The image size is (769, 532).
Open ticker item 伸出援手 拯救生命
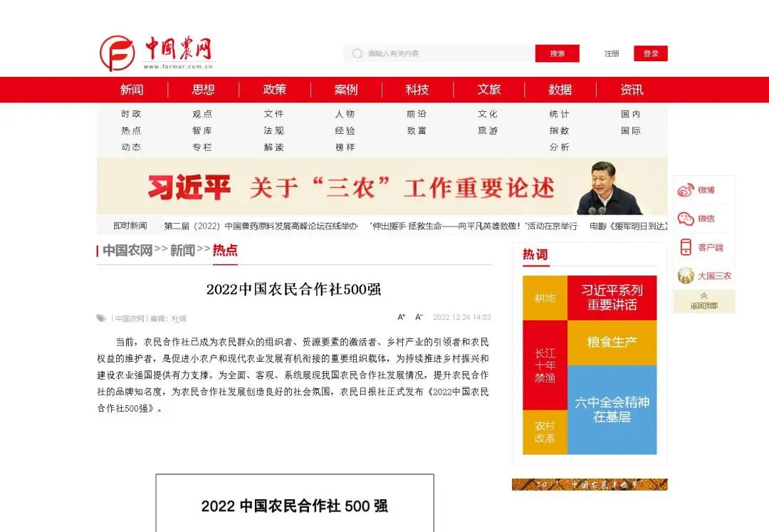(474, 226)
